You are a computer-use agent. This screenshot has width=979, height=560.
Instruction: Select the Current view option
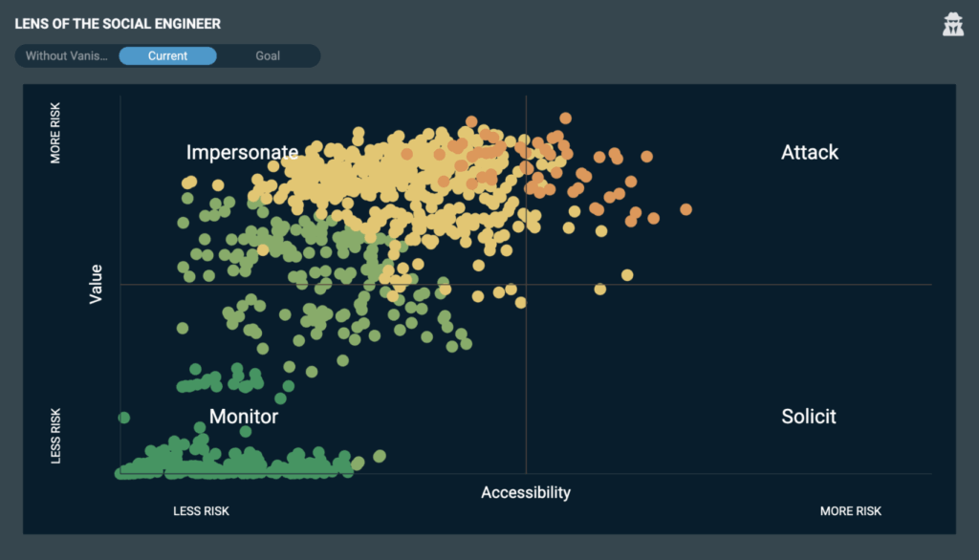167,55
